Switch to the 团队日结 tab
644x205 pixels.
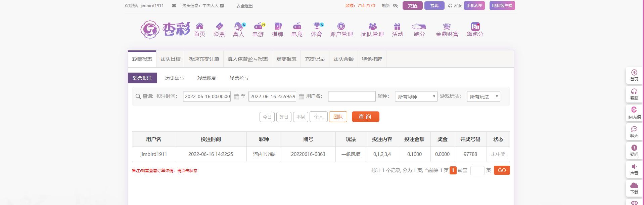[x=171, y=59]
